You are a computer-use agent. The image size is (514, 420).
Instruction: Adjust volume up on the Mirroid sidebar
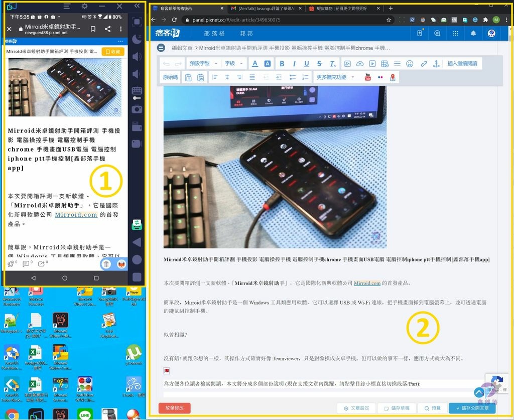coord(137,57)
